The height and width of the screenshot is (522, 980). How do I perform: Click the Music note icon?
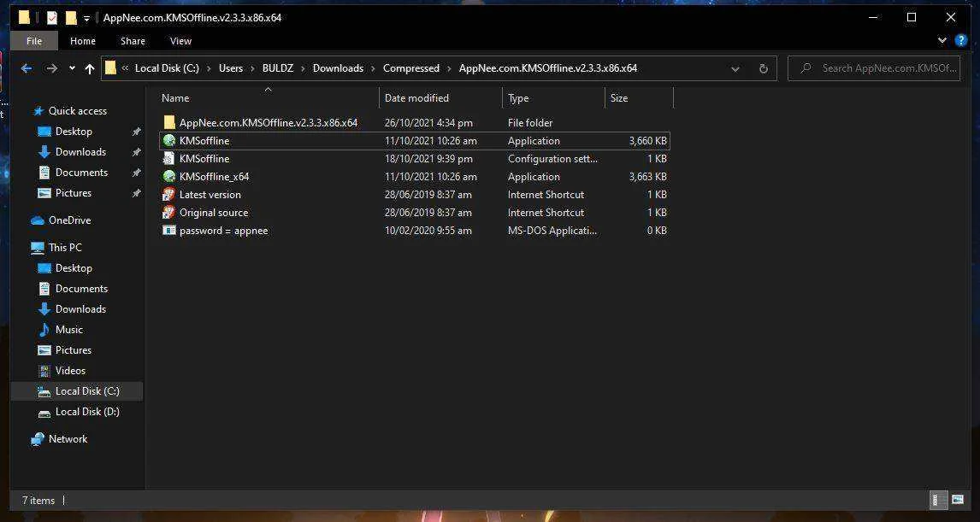(44, 329)
